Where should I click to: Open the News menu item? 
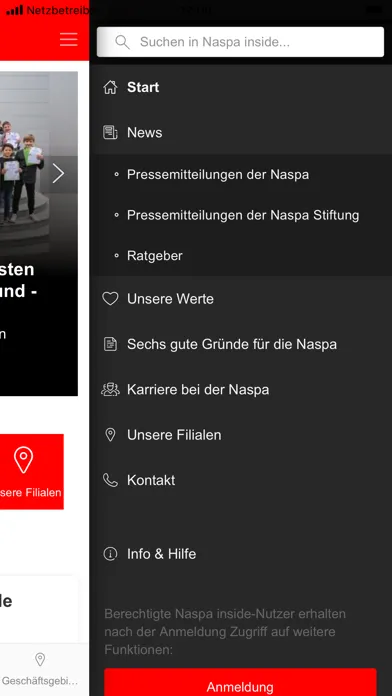point(145,133)
